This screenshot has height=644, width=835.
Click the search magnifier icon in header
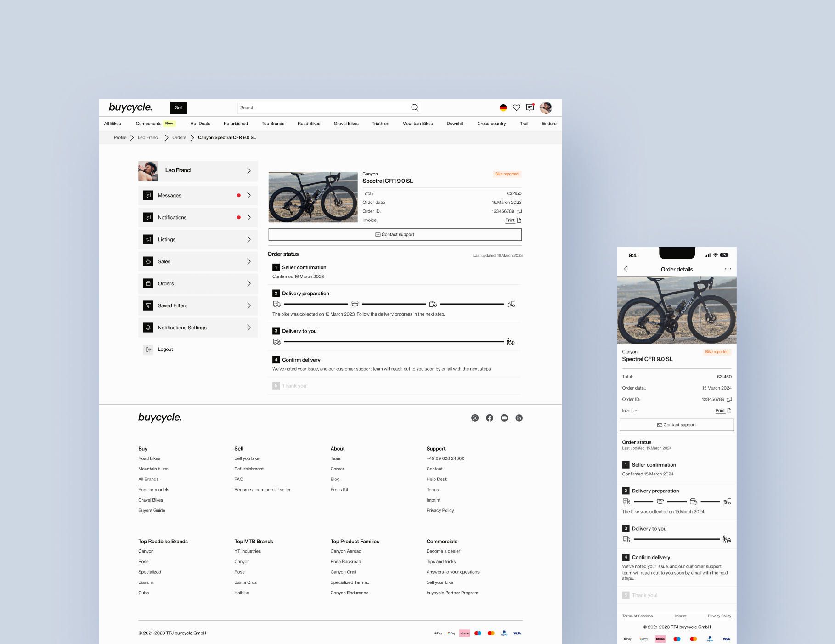coord(415,107)
